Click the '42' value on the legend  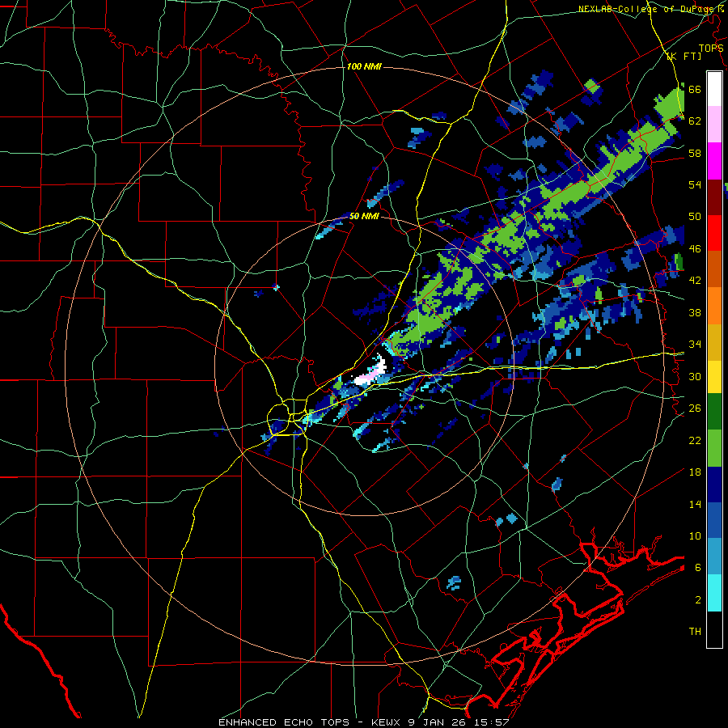[x=695, y=281]
